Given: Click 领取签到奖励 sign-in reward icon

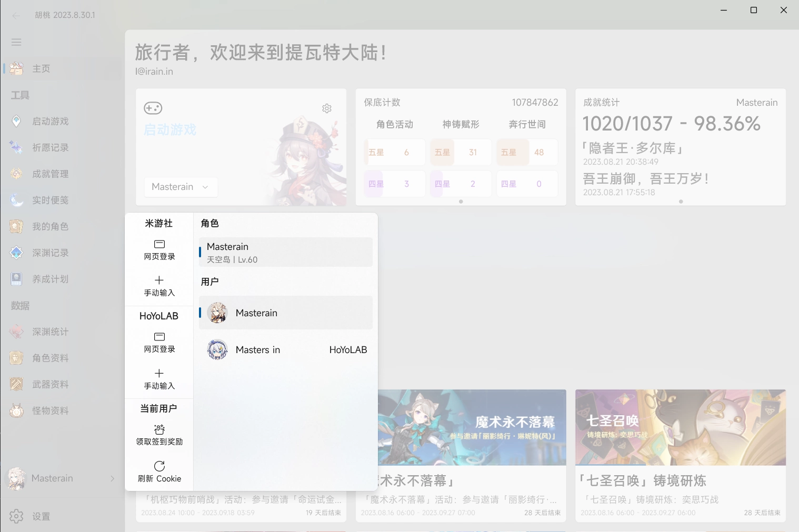Looking at the screenshot, I should point(159,429).
